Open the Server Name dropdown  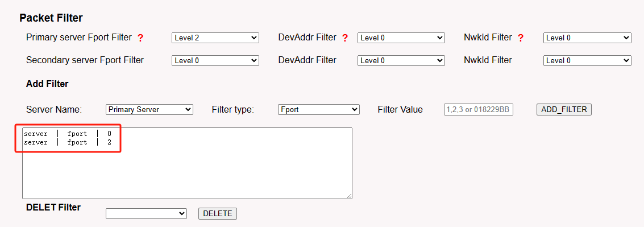tap(149, 110)
